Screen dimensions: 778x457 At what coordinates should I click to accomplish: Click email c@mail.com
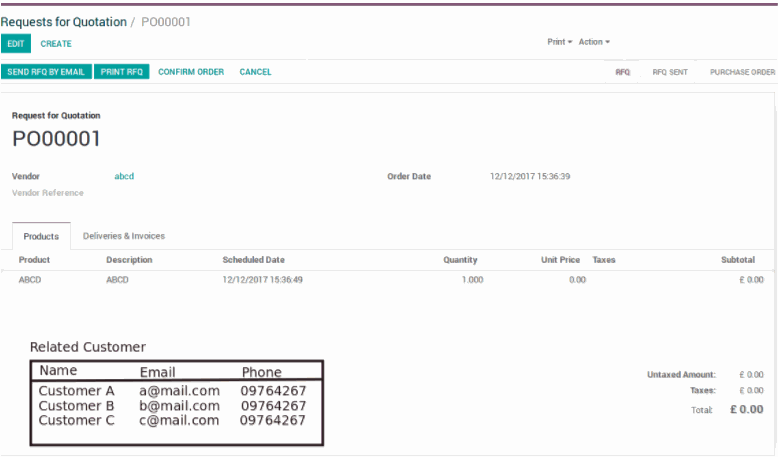[179, 420]
